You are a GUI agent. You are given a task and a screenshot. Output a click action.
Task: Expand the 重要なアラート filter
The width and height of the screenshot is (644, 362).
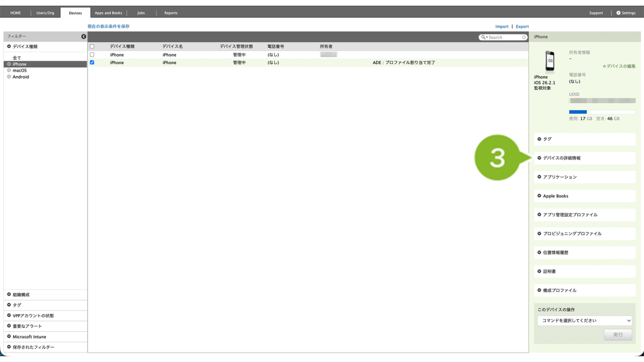coord(45,326)
